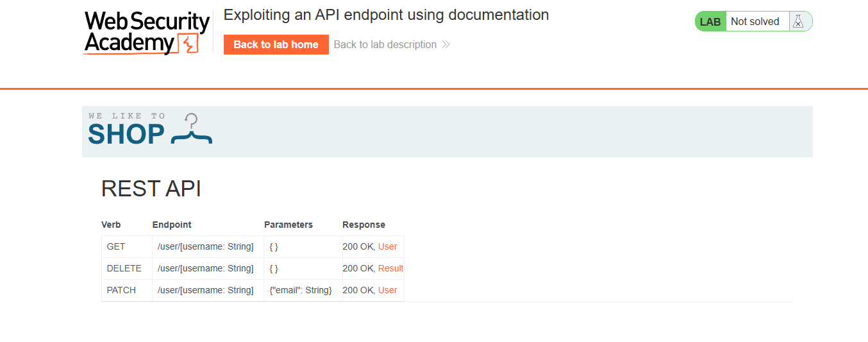Viewport: 868px width, 342px height.
Task: Click the lab flask icon
Action: tap(797, 21)
